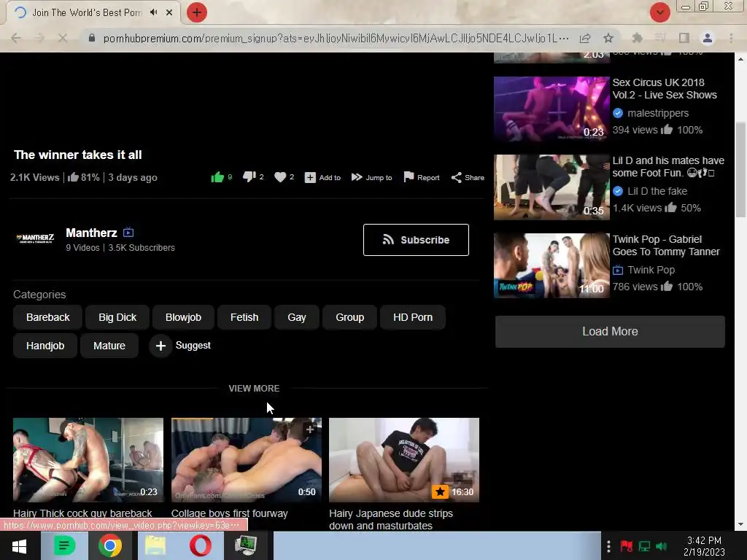Viewport: 747px width, 560px height.
Task: Open the Lil D the fake uploader link
Action: 657,191
